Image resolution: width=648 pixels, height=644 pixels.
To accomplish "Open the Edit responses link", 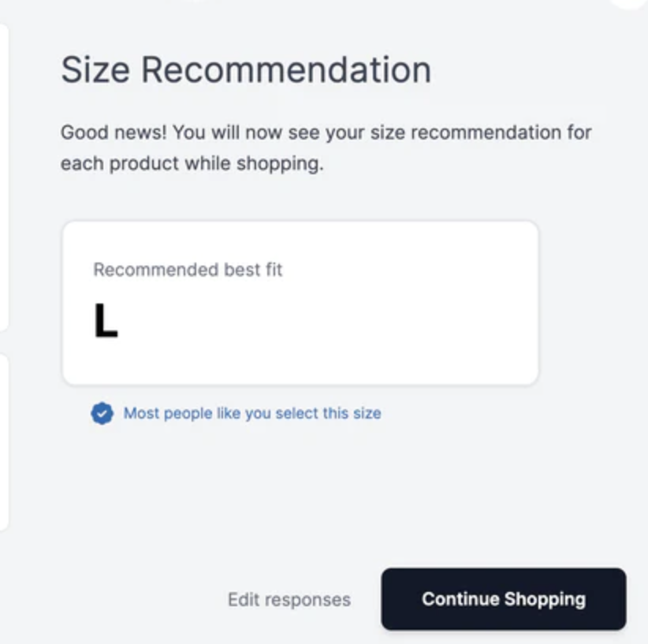I will click(289, 600).
